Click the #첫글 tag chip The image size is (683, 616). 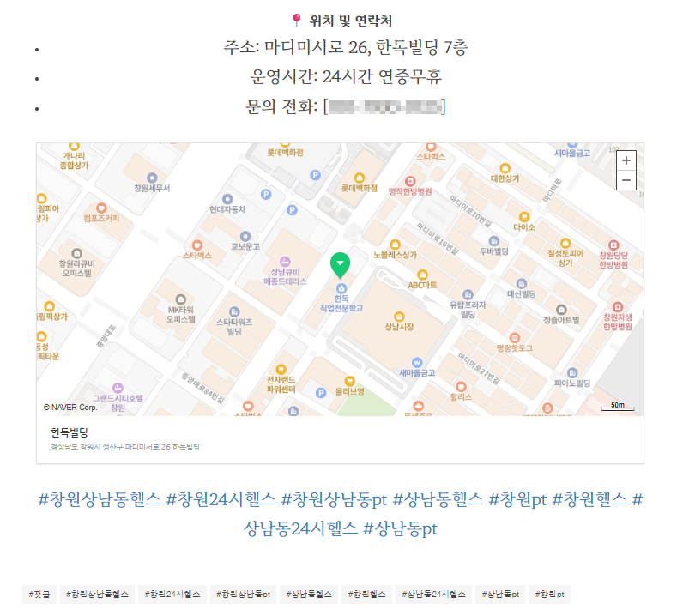tap(39, 595)
